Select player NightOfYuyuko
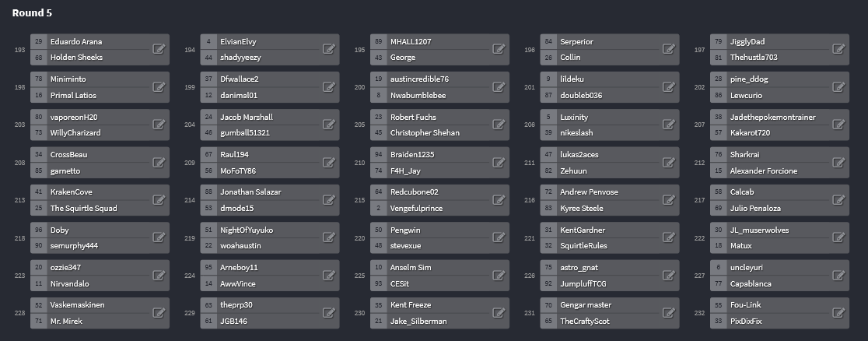This screenshot has height=341, width=868. click(247, 230)
